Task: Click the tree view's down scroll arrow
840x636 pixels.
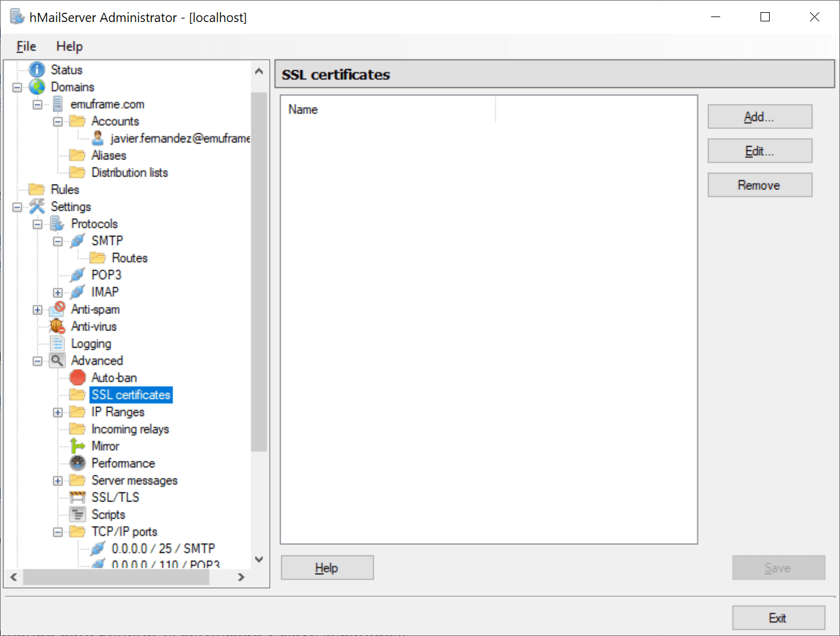Action: coord(259,559)
